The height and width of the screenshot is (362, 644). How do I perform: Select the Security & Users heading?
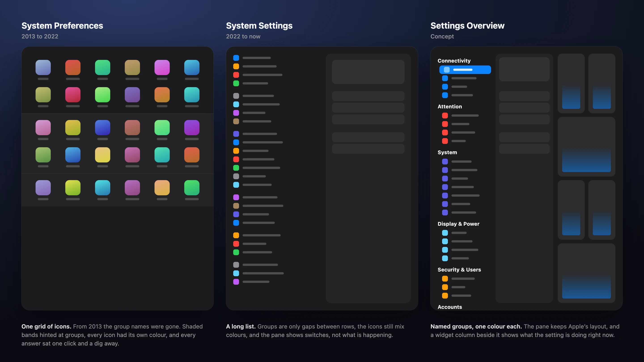459,269
